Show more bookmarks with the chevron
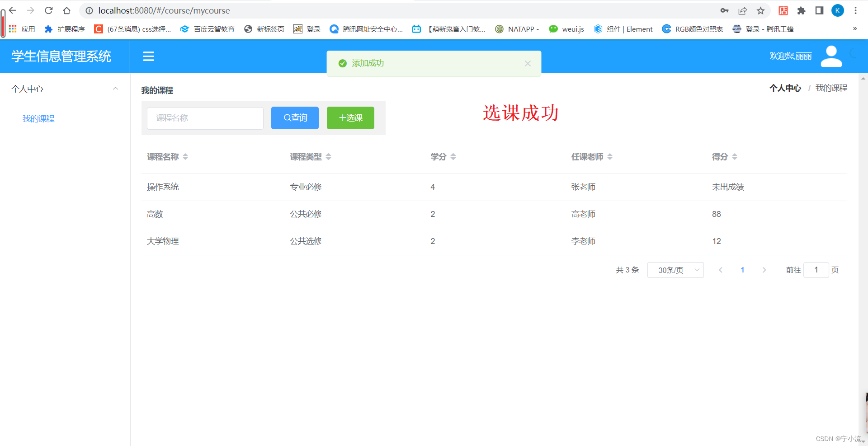This screenshot has width=868, height=446. [x=855, y=28]
